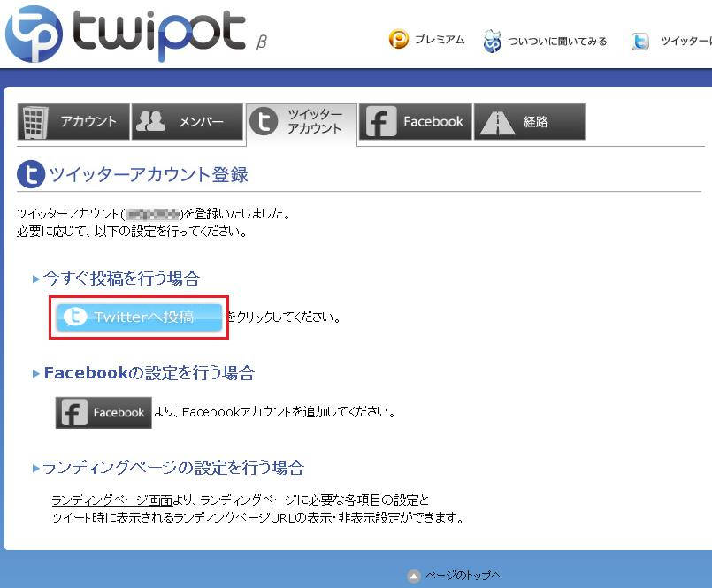The height and width of the screenshot is (588, 712).
Task: Open the プレミアム link text
Action: [440, 40]
